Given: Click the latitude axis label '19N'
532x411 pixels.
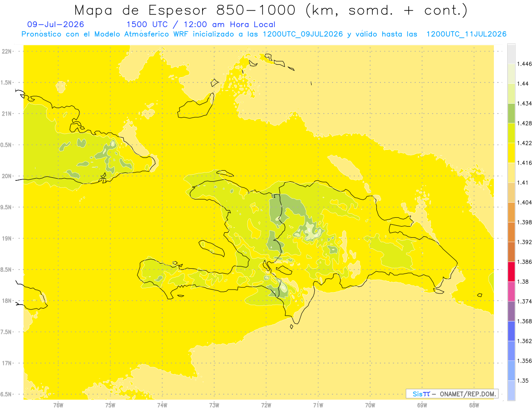Looking at the screenshot, I should tap(7, 239).
